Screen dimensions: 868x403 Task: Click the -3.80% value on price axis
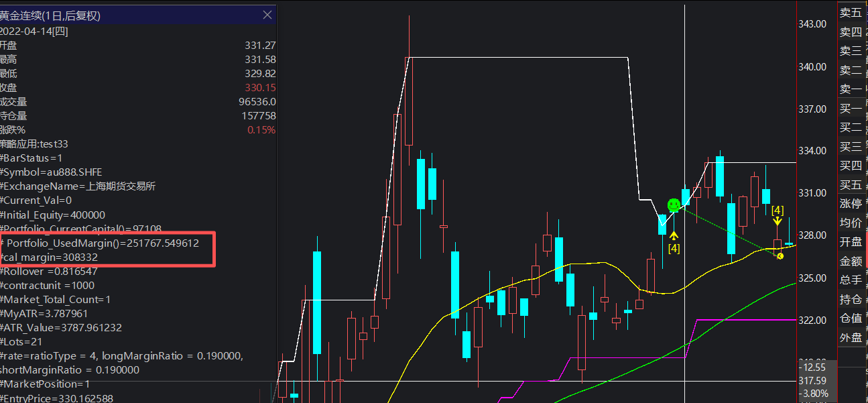point(815,393)
